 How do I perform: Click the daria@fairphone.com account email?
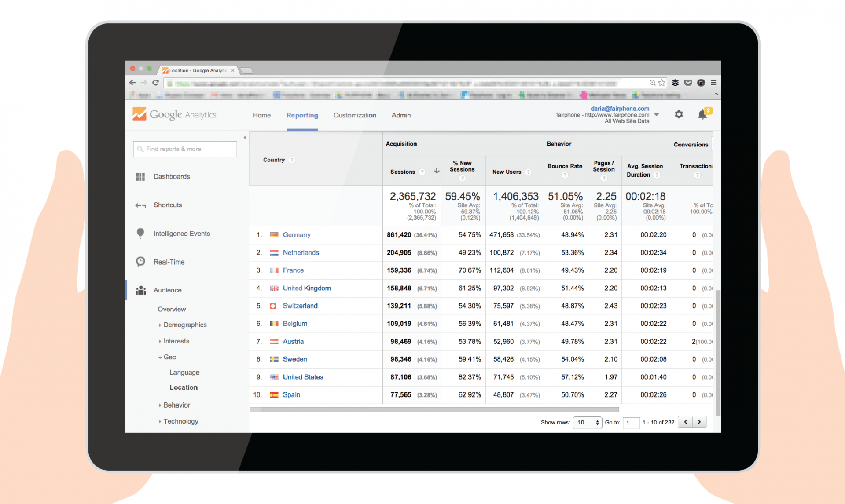click(x=620, y=109)
